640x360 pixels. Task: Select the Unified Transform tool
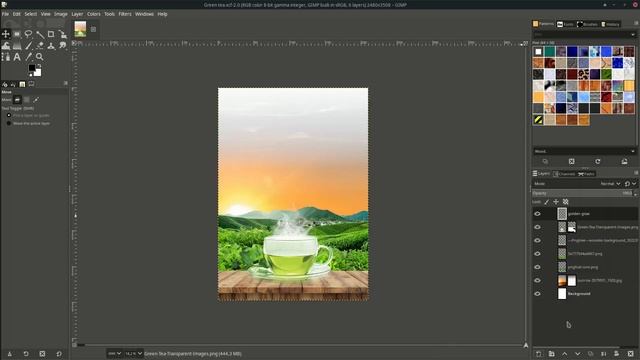point(62,34)
